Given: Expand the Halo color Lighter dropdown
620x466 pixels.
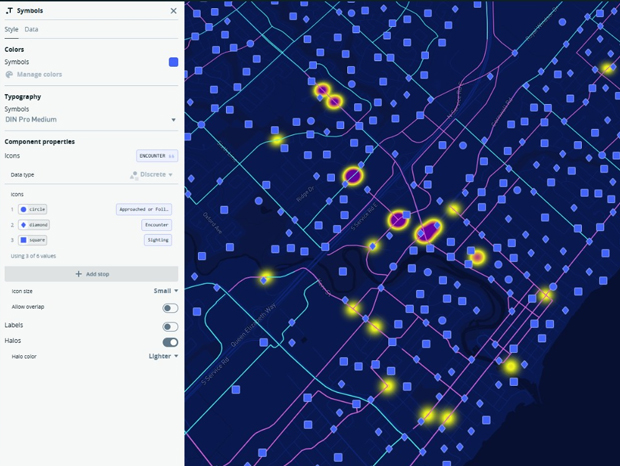Looking at the screenshot, I should click(x=163, y=356).
